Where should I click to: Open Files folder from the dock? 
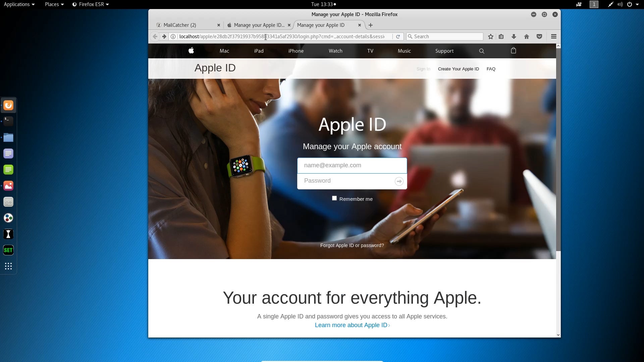pos(8,137)
